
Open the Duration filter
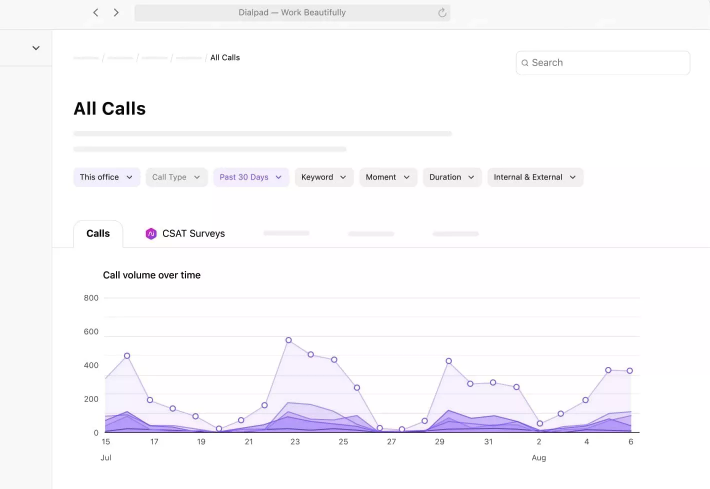[x=452, y=177]
